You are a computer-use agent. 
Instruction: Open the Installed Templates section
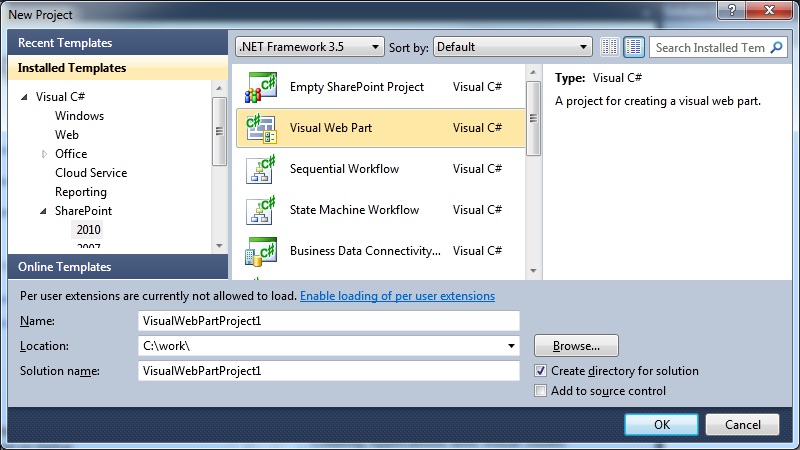tap(118, 68)
